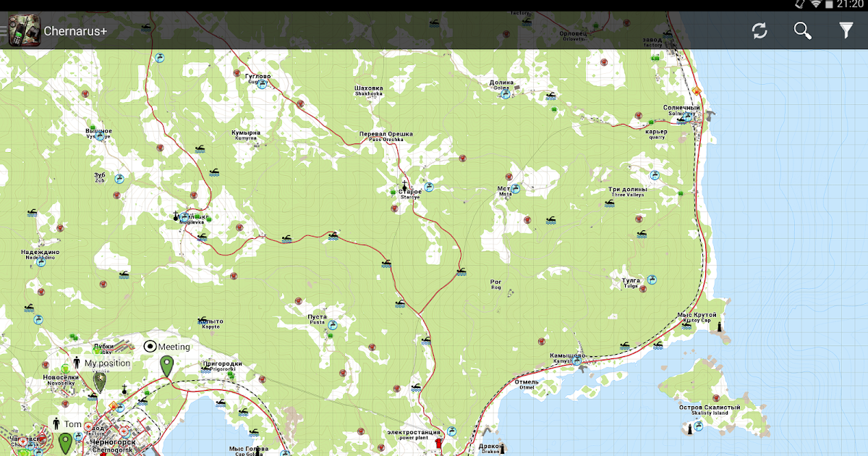Select the church cross icon at Staroye
The height and width of the screenshot is (456, 868).
click(x=404, y=185)
